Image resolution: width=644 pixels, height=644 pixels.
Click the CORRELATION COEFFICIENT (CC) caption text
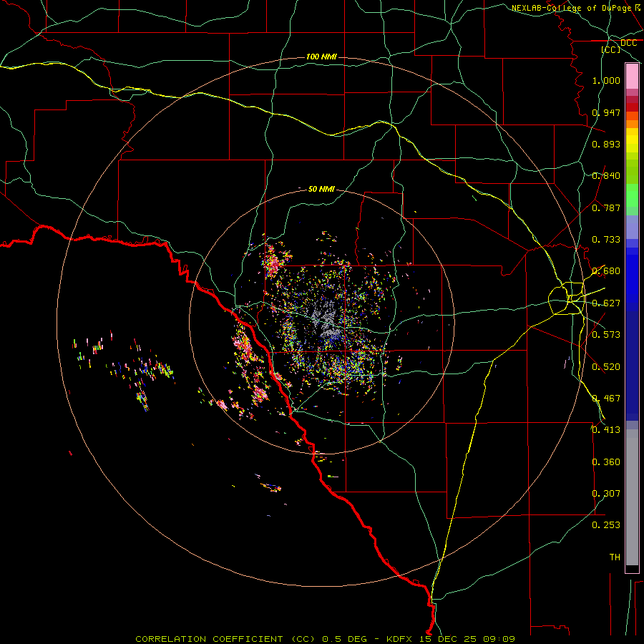click(225, 639)
